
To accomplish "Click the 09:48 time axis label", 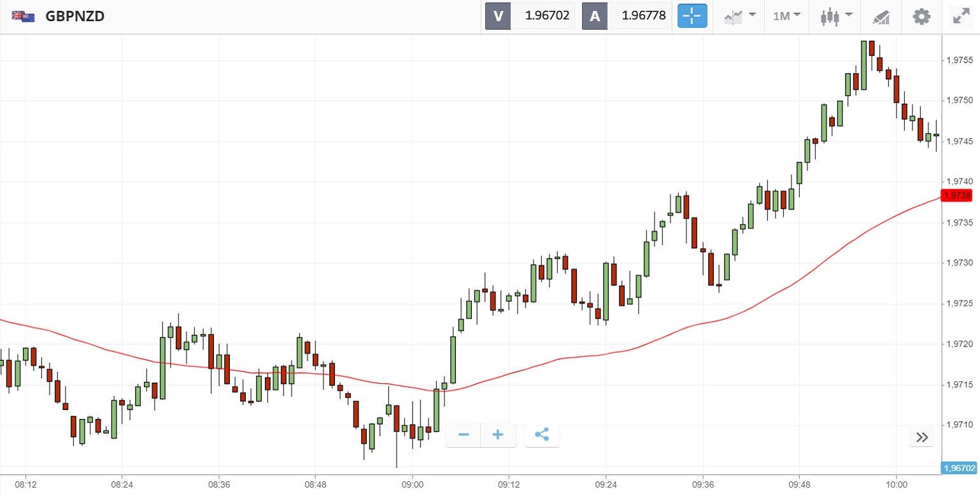I will (800, 485).
